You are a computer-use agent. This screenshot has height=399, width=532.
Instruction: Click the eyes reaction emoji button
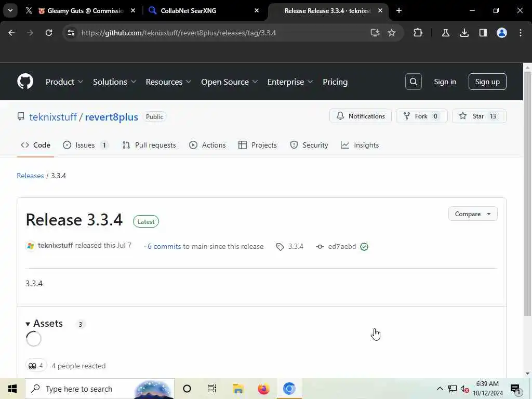coord(36,365)
